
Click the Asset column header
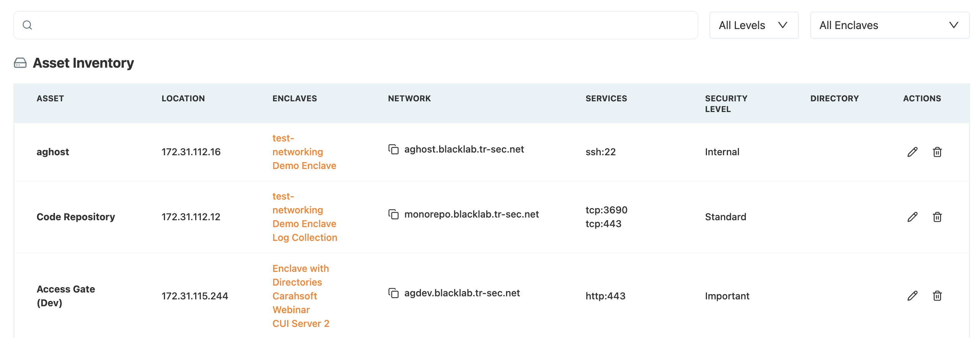[50, 99]
